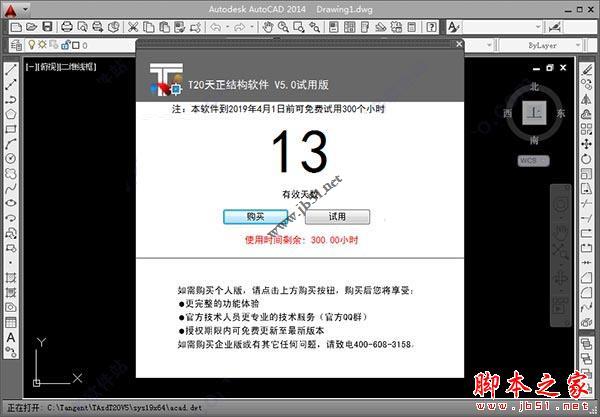Open the Tool Palettes icon
Screen dimensions: 600x417
tap(365, 27)
